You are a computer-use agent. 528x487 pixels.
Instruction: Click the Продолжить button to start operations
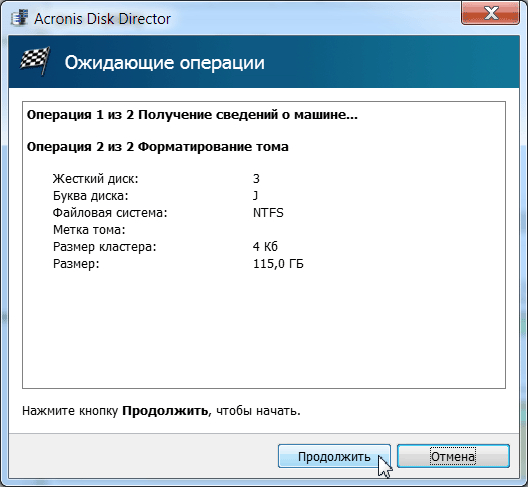[334, 456]
